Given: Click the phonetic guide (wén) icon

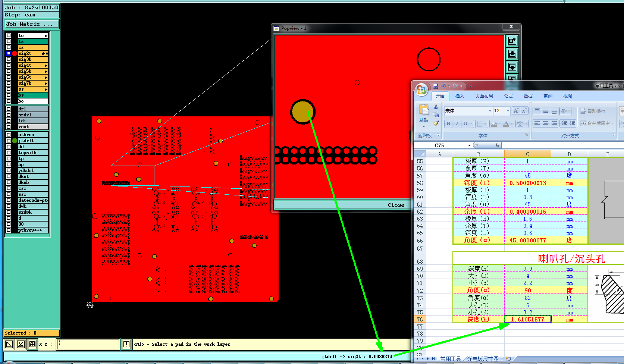Looking at the screenshot, I should (x=520, y=124).
